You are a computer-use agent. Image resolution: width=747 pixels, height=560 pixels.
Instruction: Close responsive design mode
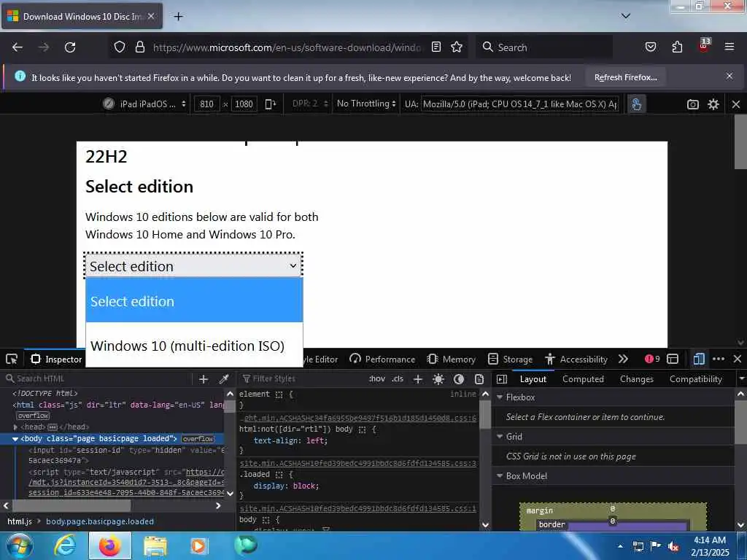click(735, 104)
